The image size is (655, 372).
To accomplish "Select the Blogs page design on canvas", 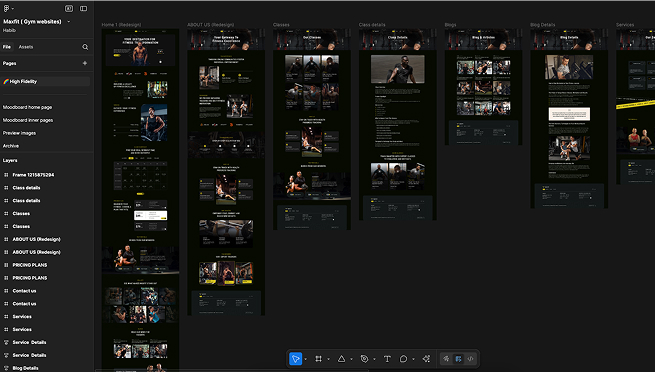I will [x=483, y=87].
